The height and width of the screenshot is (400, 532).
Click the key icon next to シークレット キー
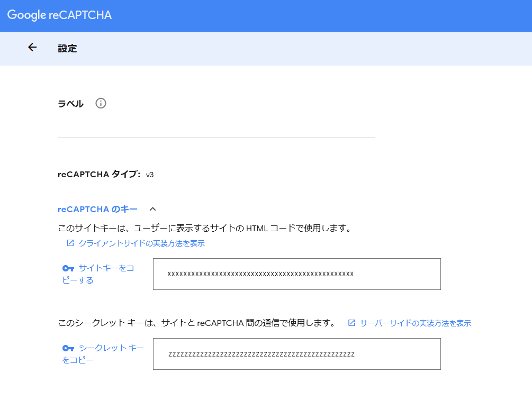[68, 349]
